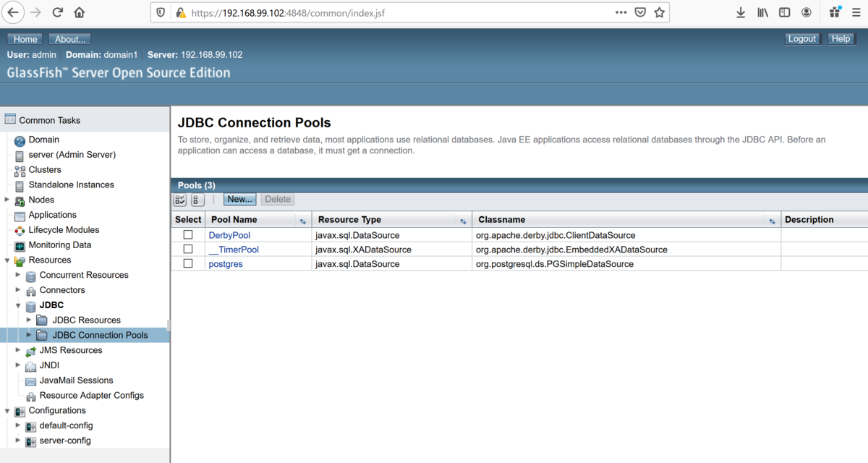Expand the Connectors node
Viewport: 868px width, 463px height.
pos(18,290)
